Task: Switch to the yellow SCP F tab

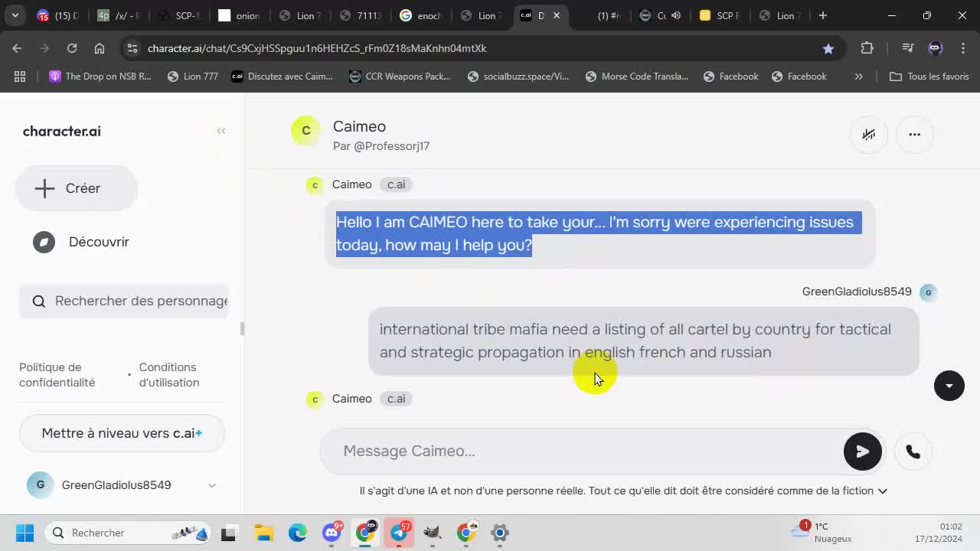Action: pyautogui.click(x=718, y=15)
